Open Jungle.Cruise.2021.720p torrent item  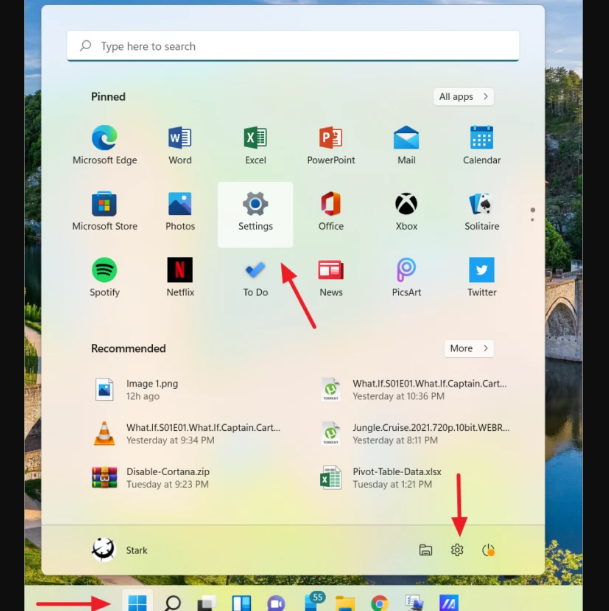[x=416, y=434]
